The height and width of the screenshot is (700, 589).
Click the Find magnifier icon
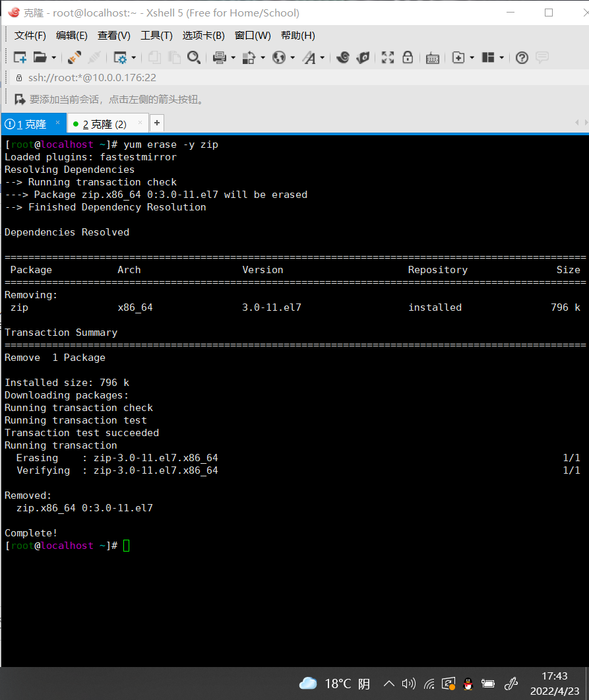[x=194, y=57]
